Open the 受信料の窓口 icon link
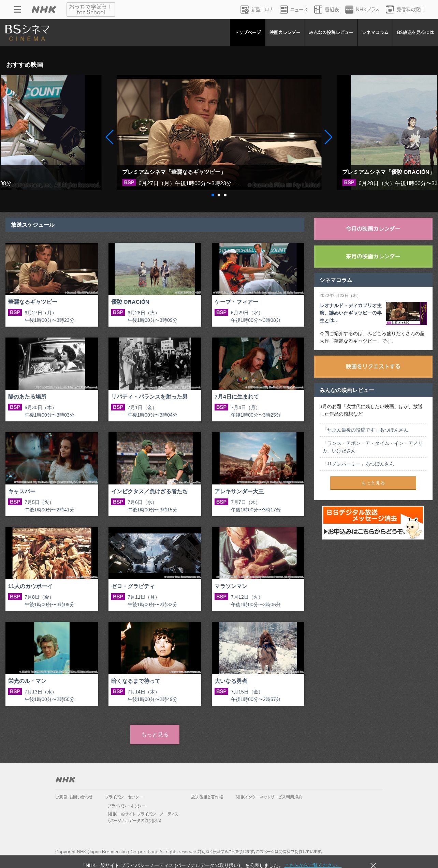Screen dimensions: 438x868 (405, 10)
